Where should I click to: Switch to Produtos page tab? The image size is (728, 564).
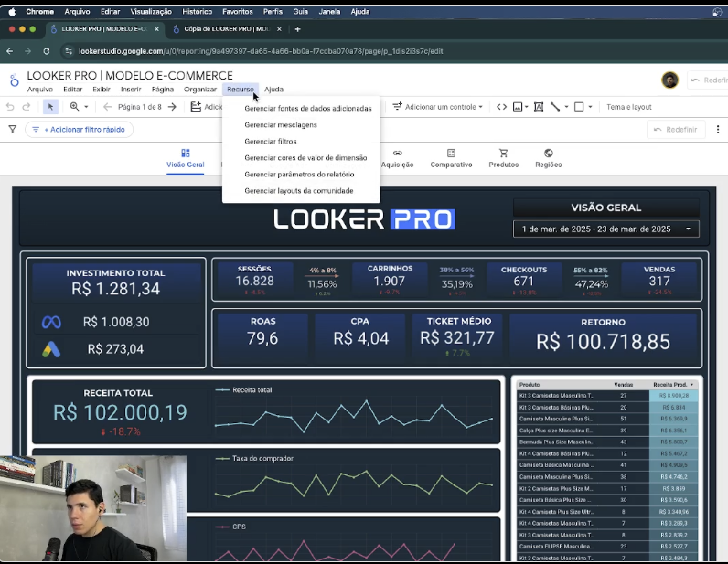pyautogui.click(x=503, y=159)
